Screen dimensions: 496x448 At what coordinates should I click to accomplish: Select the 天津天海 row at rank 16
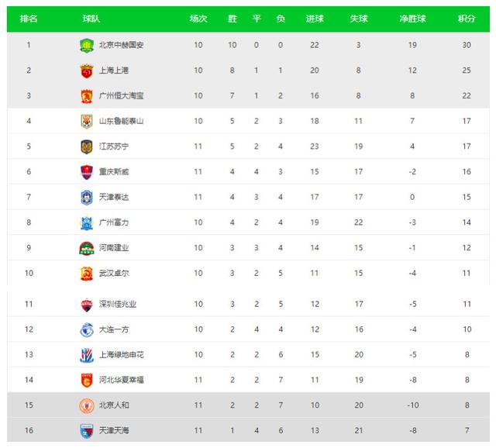(248, 430)
